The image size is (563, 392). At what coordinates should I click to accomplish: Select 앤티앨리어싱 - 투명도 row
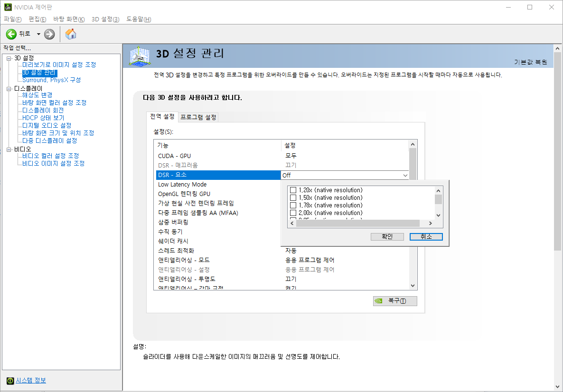tap(282, 279)
